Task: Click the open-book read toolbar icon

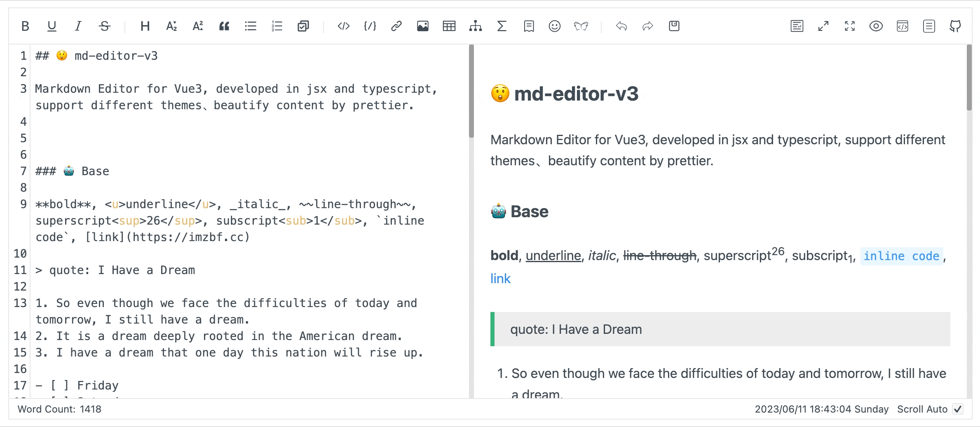Action: coord(581,26)
